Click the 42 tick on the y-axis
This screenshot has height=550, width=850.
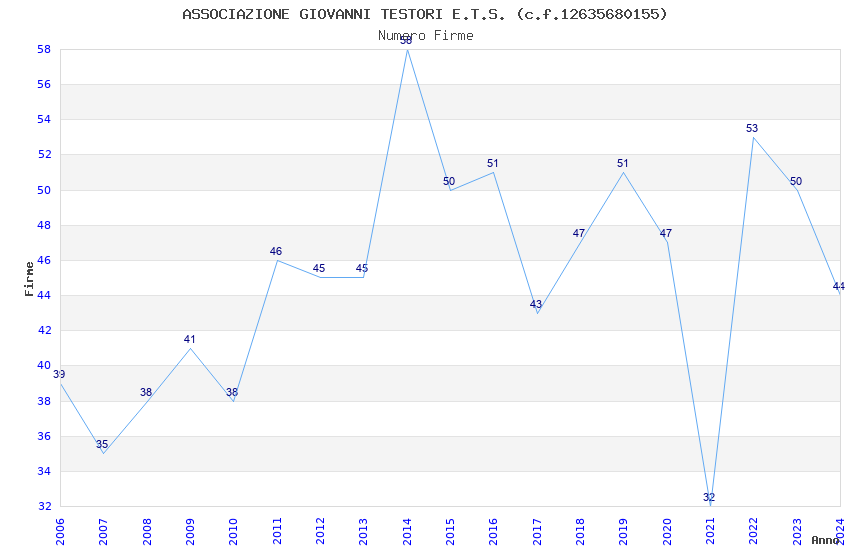pos(44,331)
